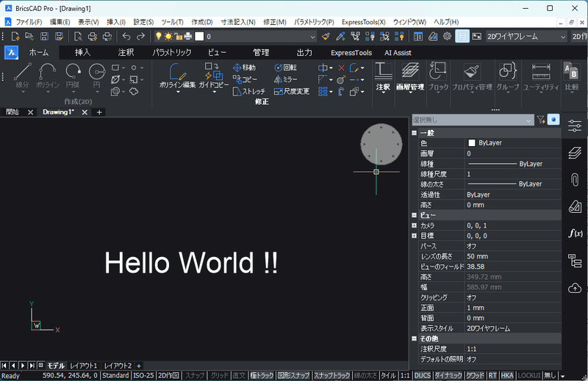Expand the 目標 property row
The height and width of the screenshot is (381, 588).
pyautogui.click(x=414, y=236)
